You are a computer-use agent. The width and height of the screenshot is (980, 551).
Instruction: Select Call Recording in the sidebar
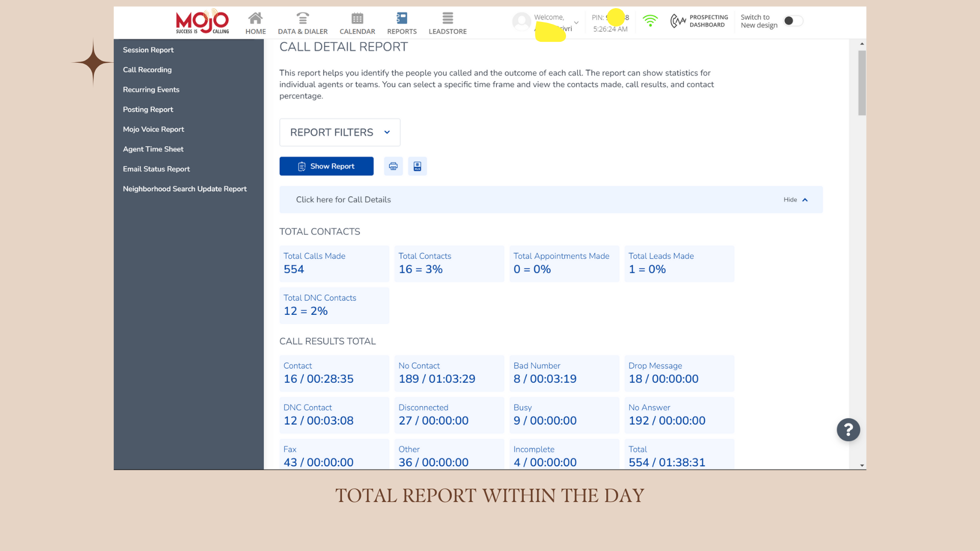click(x=147, y=70)
